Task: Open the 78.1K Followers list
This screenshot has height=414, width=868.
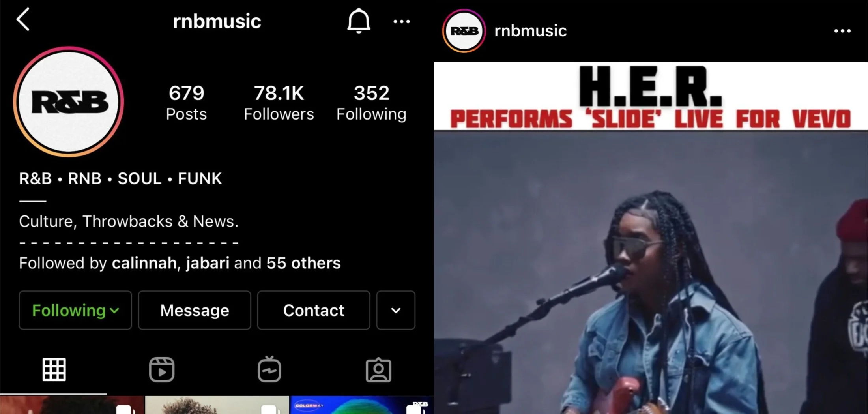Action: pyautogui.click(x=279, y=103)
